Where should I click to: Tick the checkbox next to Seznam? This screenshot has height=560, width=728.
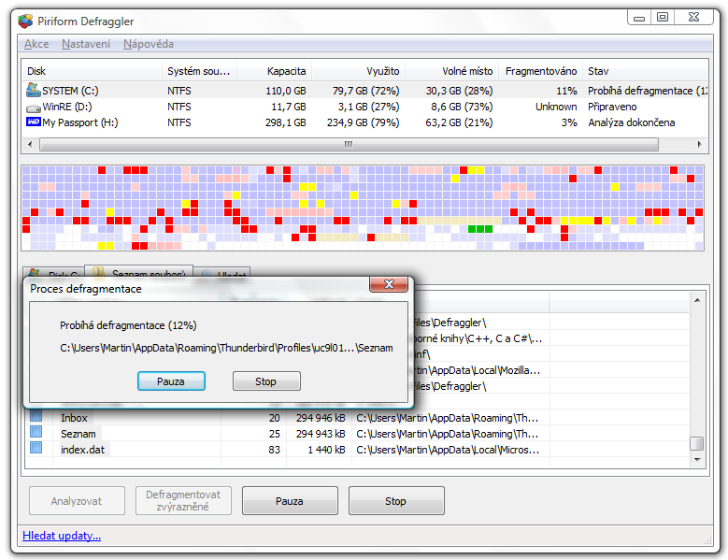tap(36, 432)
